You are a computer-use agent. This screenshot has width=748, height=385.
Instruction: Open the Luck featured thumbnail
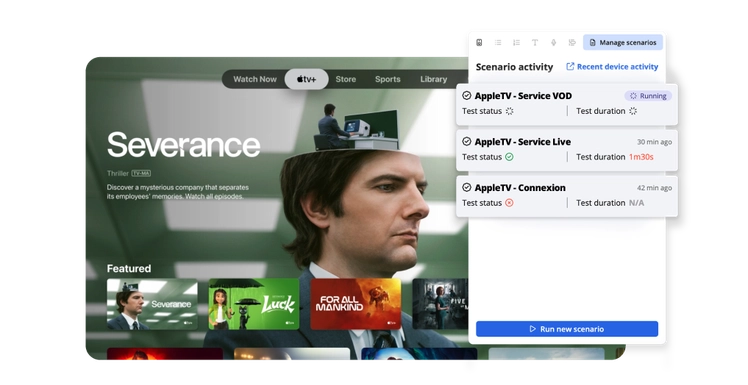[254, 304]
